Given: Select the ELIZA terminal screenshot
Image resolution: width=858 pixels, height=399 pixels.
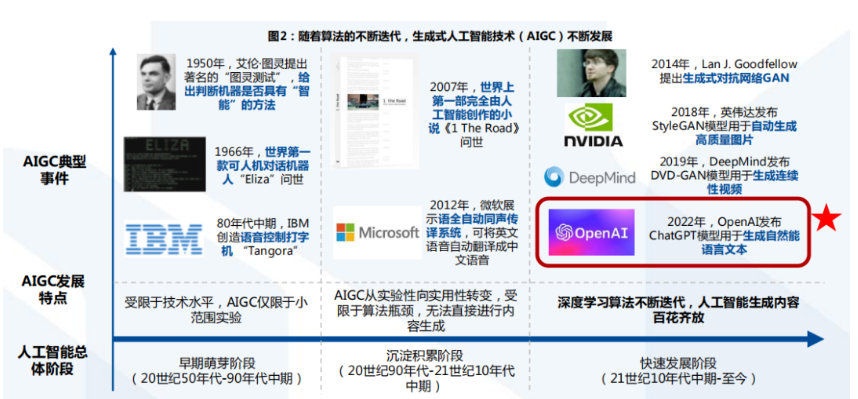Looking at the screenshot, I should (x=165, y=164).
